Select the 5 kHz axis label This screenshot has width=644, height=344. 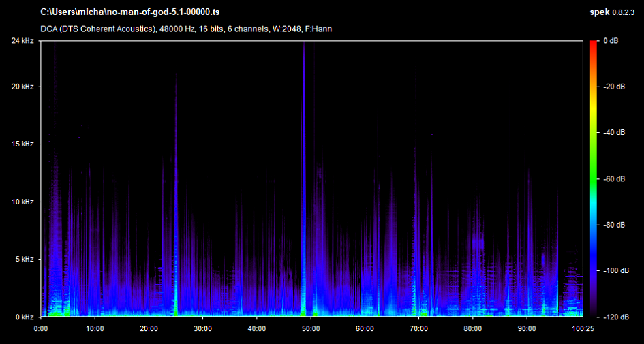(24, 260)
